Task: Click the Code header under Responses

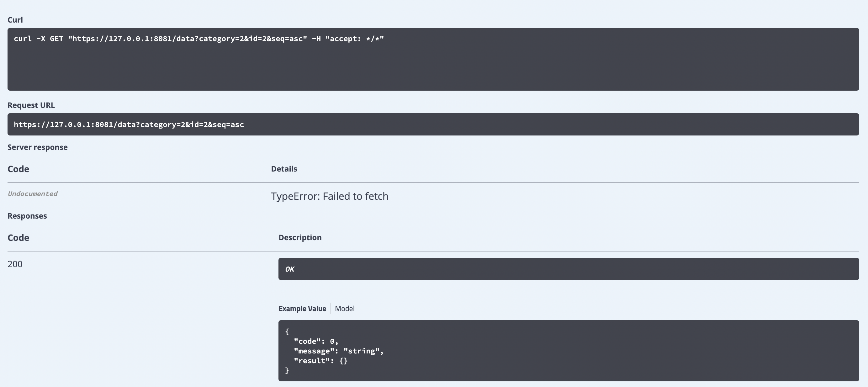Action: (x=18, y=238)
